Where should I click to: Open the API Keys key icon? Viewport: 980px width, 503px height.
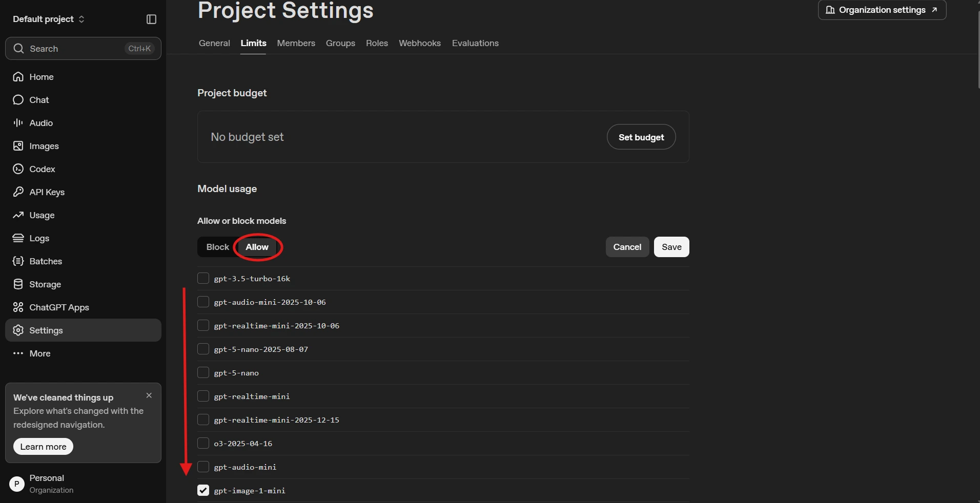coord(18,192)
